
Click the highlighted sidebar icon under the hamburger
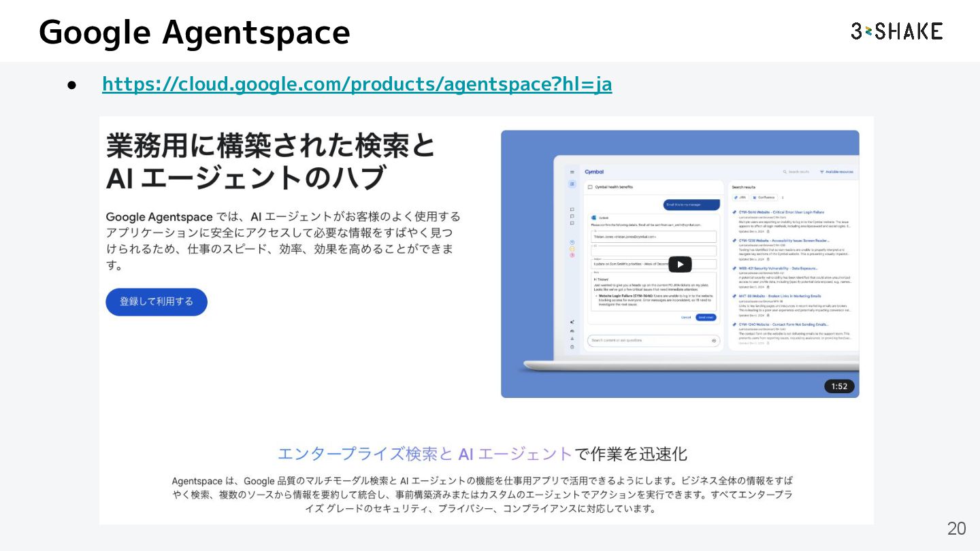(x=572, y=184)
